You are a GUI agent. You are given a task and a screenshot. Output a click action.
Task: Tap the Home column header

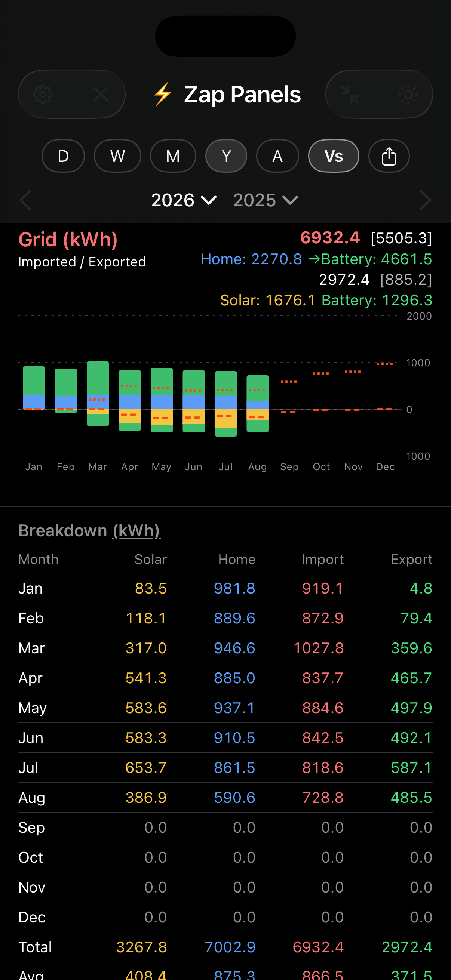[x=237, y=559]
